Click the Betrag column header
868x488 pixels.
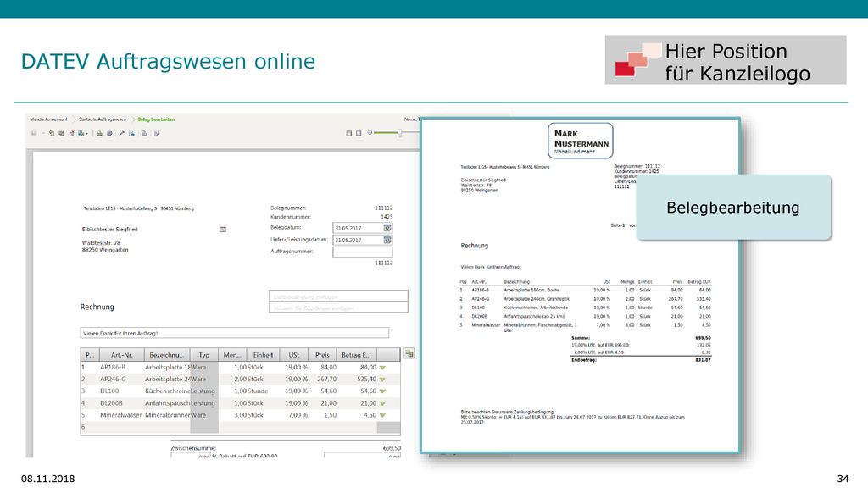pyautogui.click(x=356, y=355)
